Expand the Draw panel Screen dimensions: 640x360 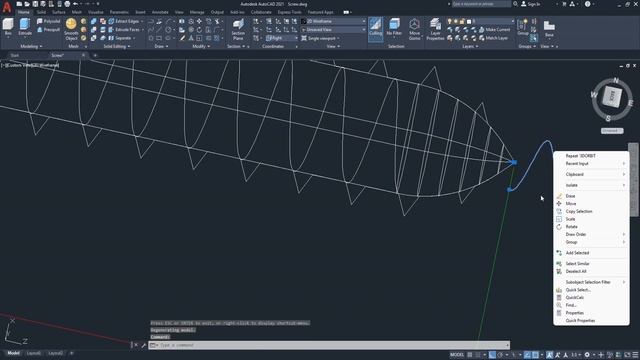point(161,47)
